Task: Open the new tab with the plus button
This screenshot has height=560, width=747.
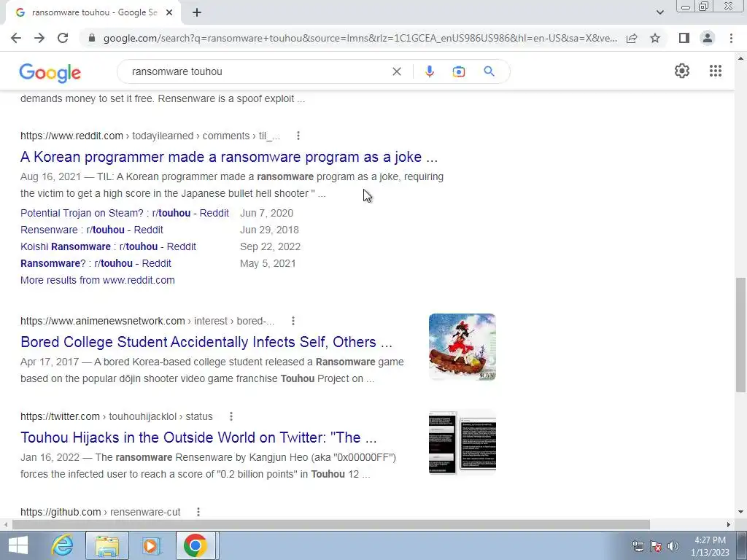Action: [197, 12]
